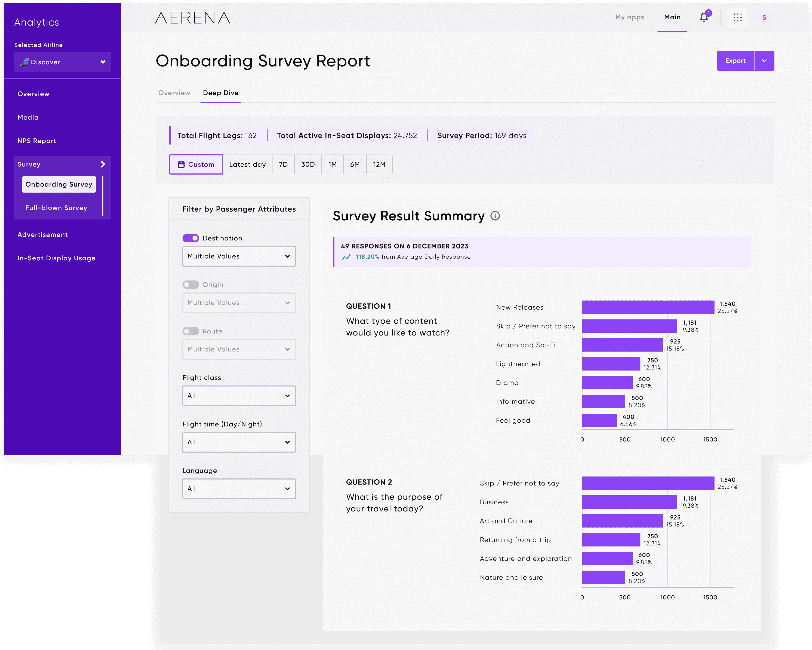The image size is (812, 650).
Task: Open NPS Report in the sidebar
Action: click(x=36, y=141)
